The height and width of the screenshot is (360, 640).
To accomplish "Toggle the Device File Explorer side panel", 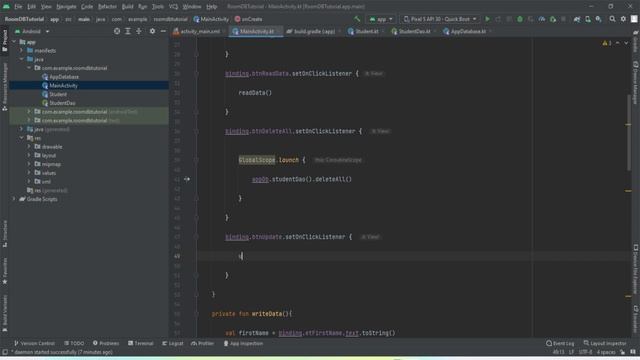I will click(636, 269).
